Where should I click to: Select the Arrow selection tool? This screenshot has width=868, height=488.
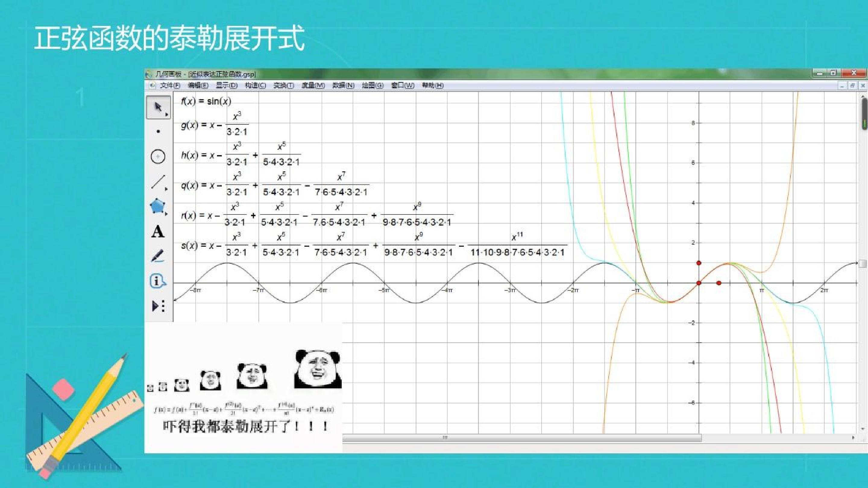pyautogui.click(x=158, y=107)
